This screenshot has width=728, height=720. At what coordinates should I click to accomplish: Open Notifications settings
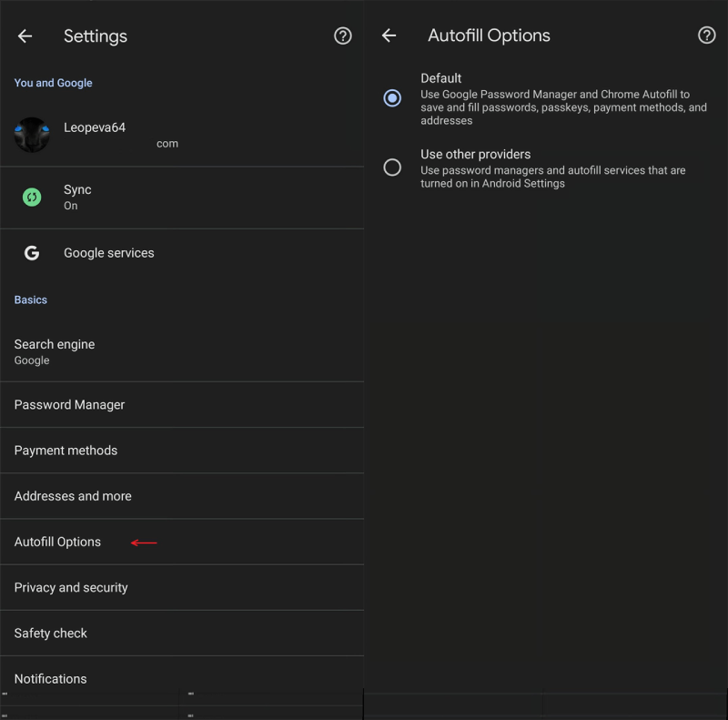click(51, 678)
